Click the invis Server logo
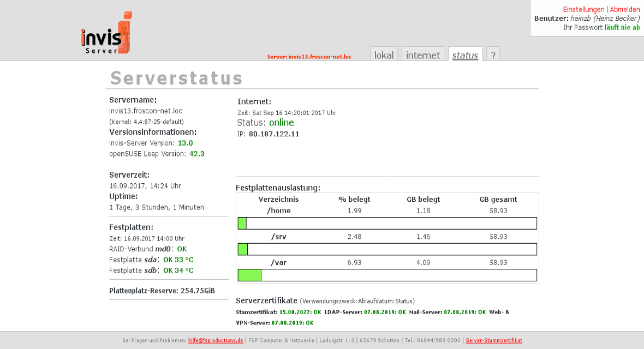 [107, 33]
